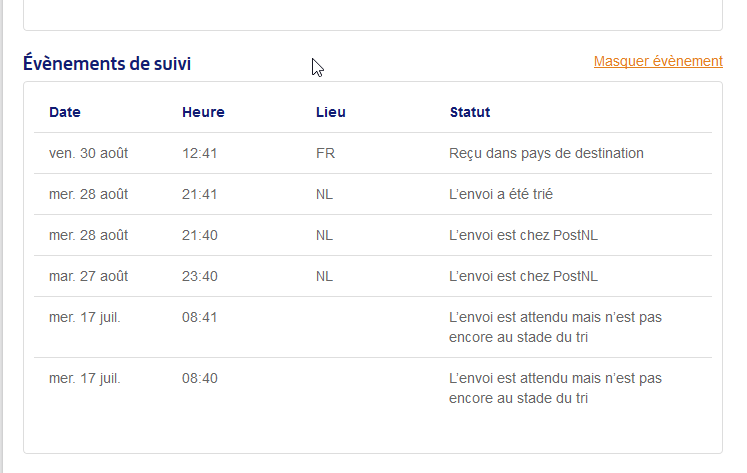
Task: Click the Date column header
Action: pyautogui.click(x=65, y=112)
